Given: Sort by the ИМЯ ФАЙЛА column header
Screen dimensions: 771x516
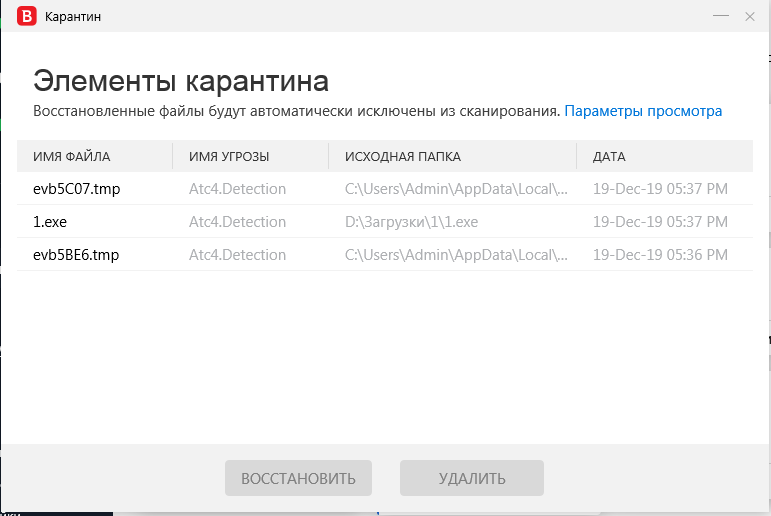Looking at the screenshot, I should tap(72, 156).
